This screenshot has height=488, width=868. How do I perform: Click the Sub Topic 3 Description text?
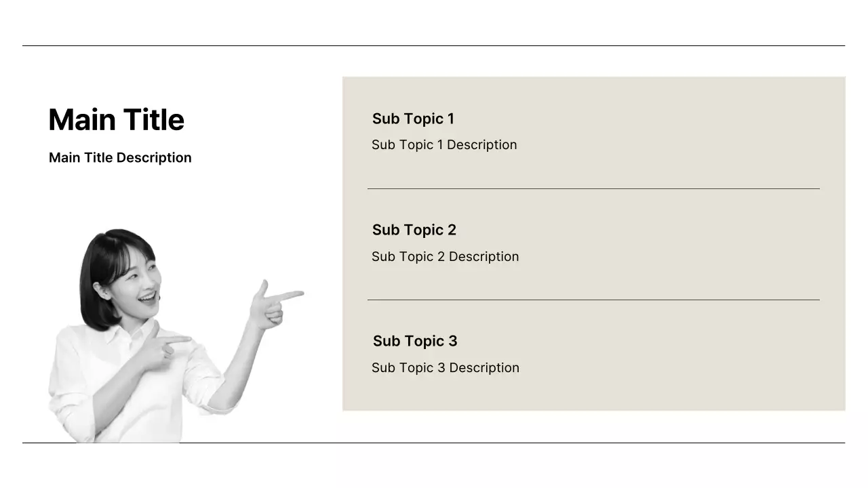[445, 368]
